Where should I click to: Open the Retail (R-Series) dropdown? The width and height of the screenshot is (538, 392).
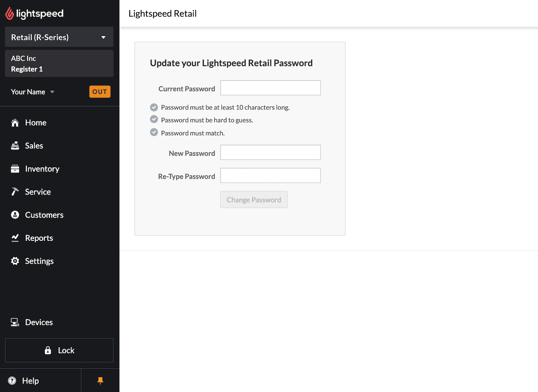59,37
